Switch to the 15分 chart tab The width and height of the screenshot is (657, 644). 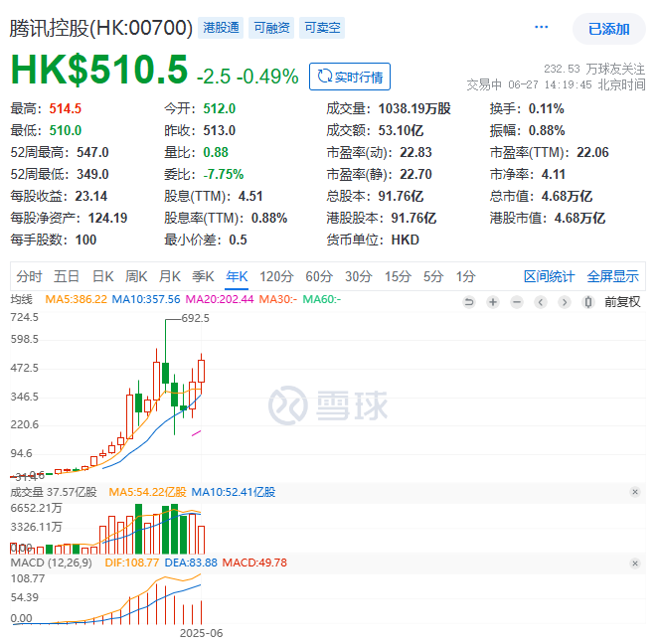(398, 276)
